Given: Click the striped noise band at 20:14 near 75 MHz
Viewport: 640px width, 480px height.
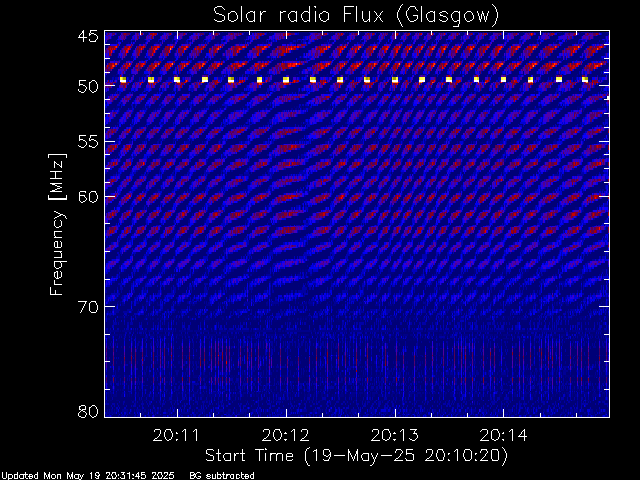Looking at the screenshot, I should (x=503, y=362).
